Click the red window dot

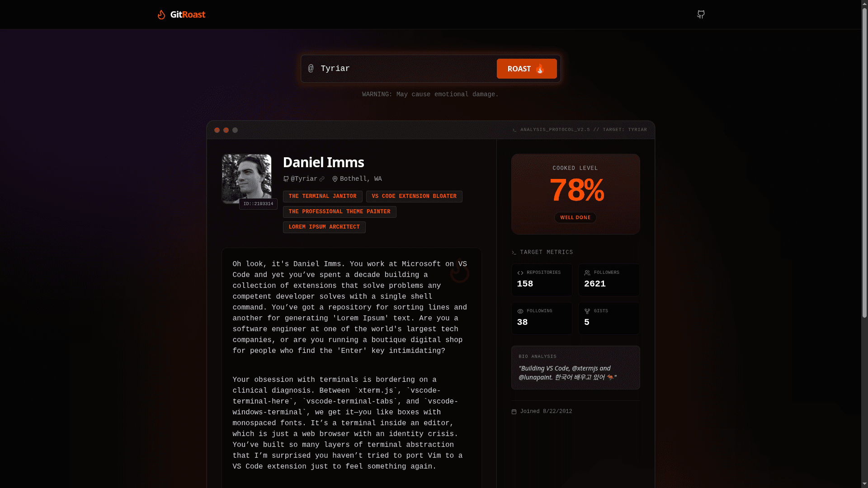(217, 130)
